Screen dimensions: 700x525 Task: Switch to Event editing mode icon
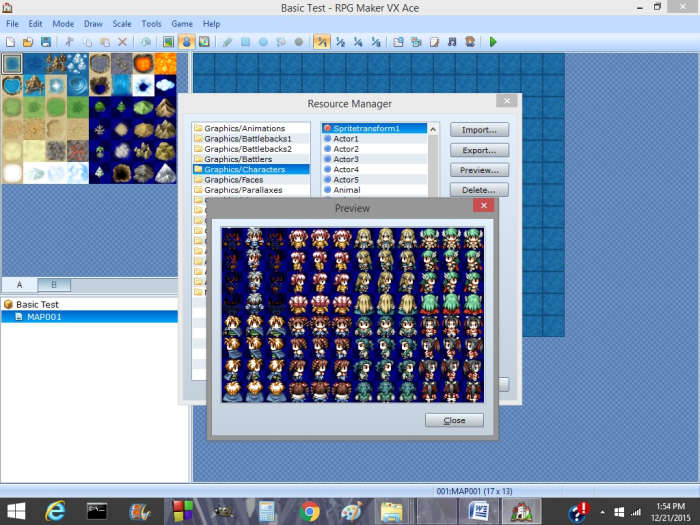coord(186,42)
